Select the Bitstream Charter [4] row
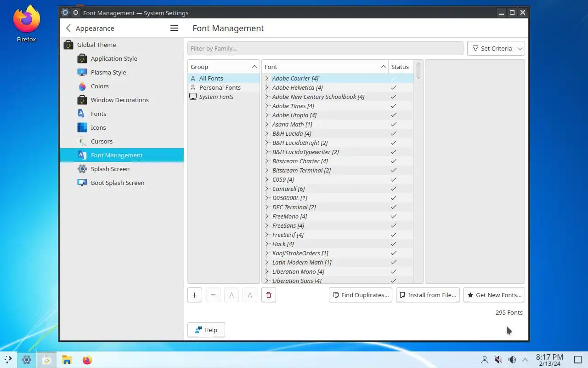Screen dimensions: 588x368 tap(338, 161)
